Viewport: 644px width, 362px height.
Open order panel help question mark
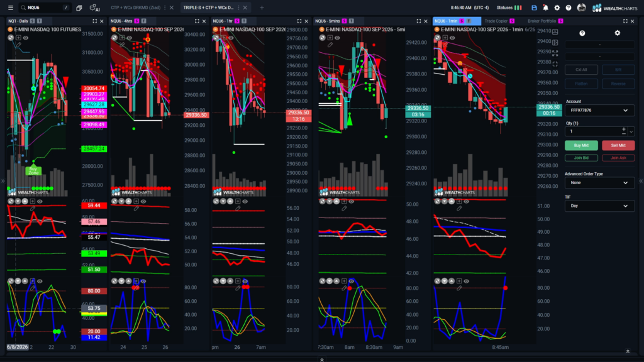coord(582,33)
